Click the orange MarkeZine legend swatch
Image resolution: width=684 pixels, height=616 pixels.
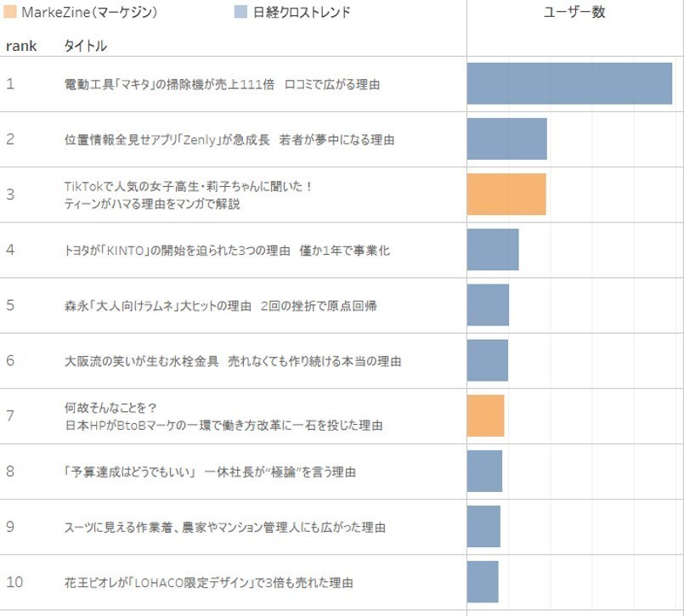10,12
